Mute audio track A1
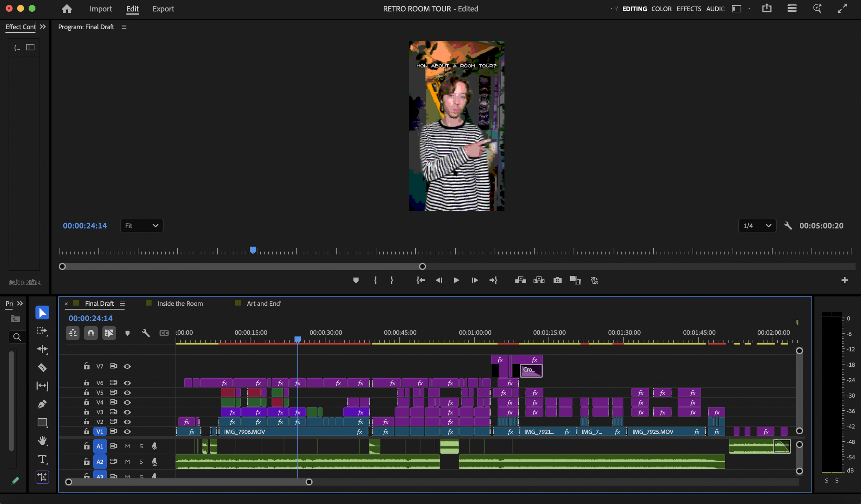This screenshot has height=504, width=861. click(127, 446)
